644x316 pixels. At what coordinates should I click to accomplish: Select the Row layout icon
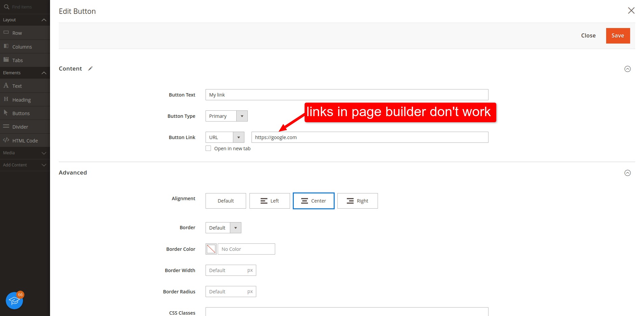(x=6, y=33)
